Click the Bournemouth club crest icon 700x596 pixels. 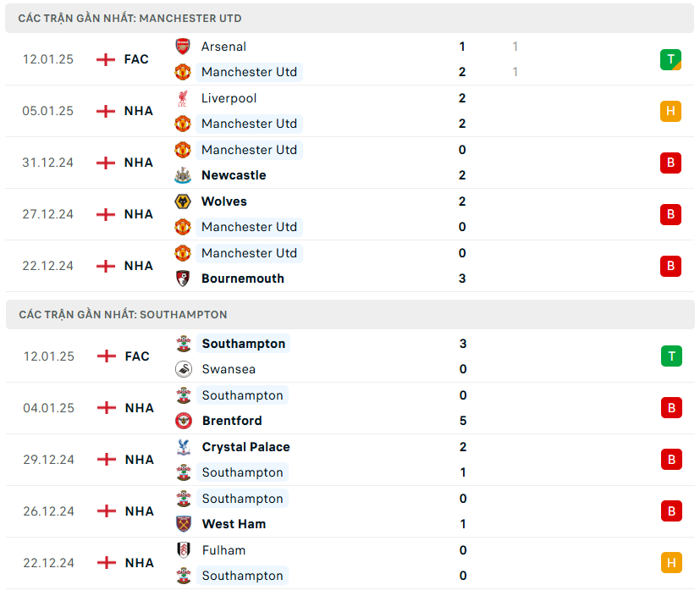(183, 279)
